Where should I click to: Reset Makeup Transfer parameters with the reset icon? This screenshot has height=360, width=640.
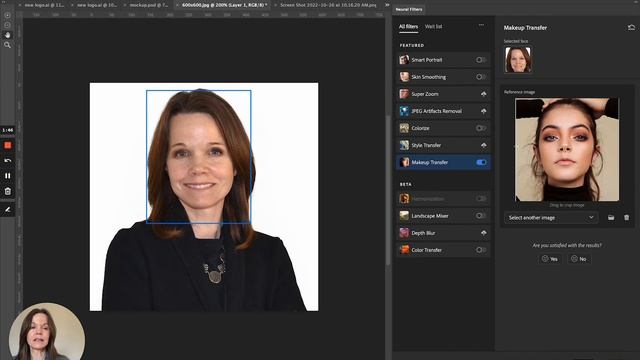631,28
